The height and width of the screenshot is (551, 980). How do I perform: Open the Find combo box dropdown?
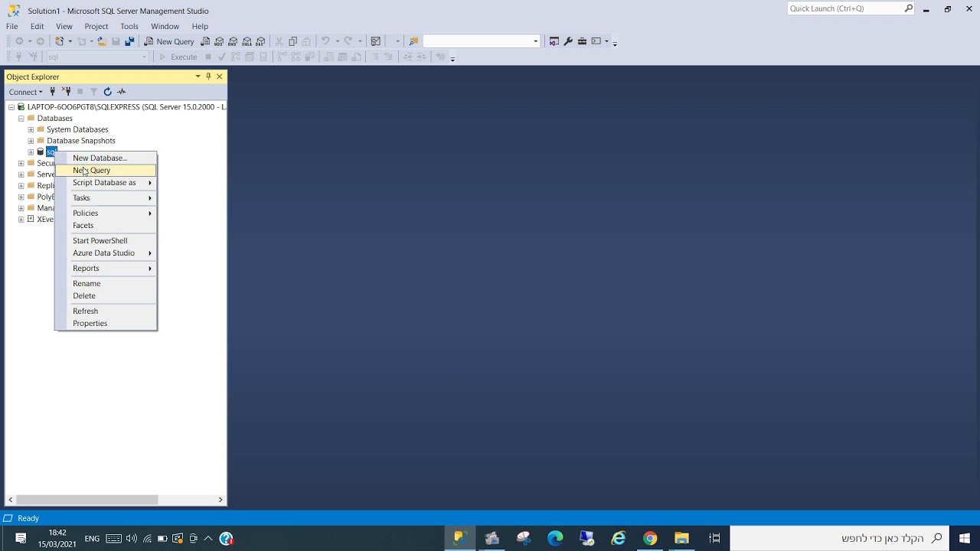[535, 41]
